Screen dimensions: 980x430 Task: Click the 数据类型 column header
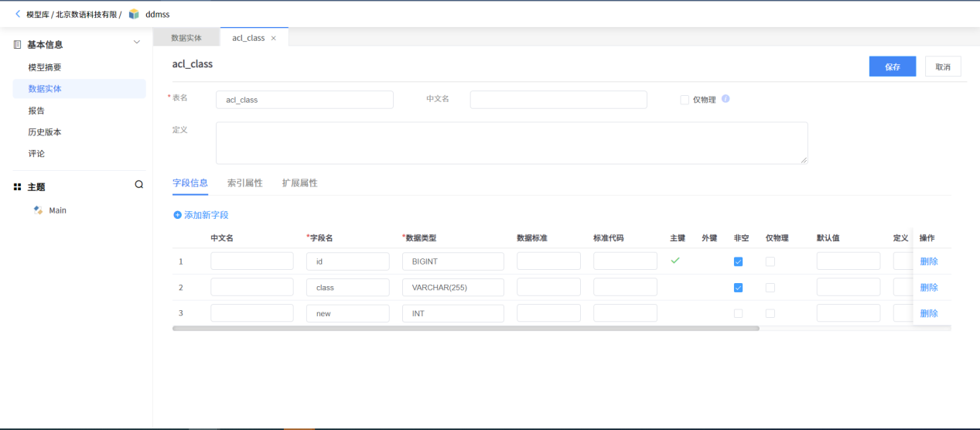[420, 238]
